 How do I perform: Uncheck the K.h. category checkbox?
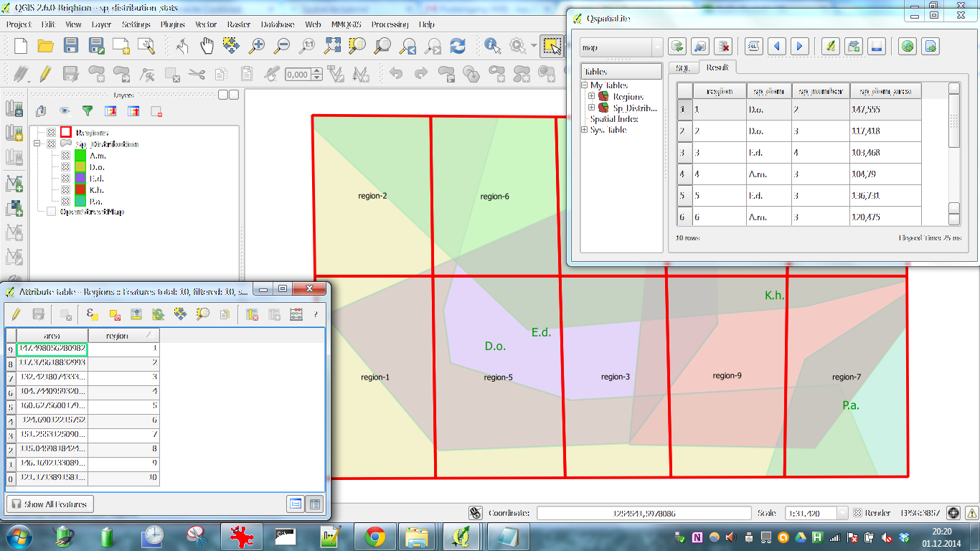tap(65, 190)
